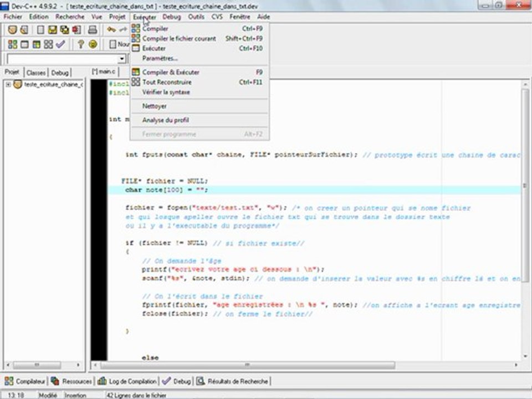
Task: Click the colored squares Compile toolbar icon
Action: (x=13, y=44)
